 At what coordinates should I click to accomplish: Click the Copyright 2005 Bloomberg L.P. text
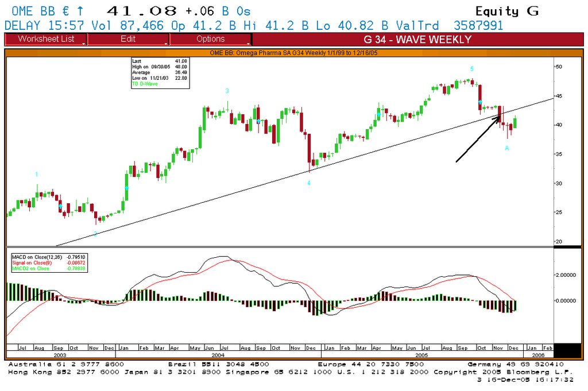coord(503,372)
